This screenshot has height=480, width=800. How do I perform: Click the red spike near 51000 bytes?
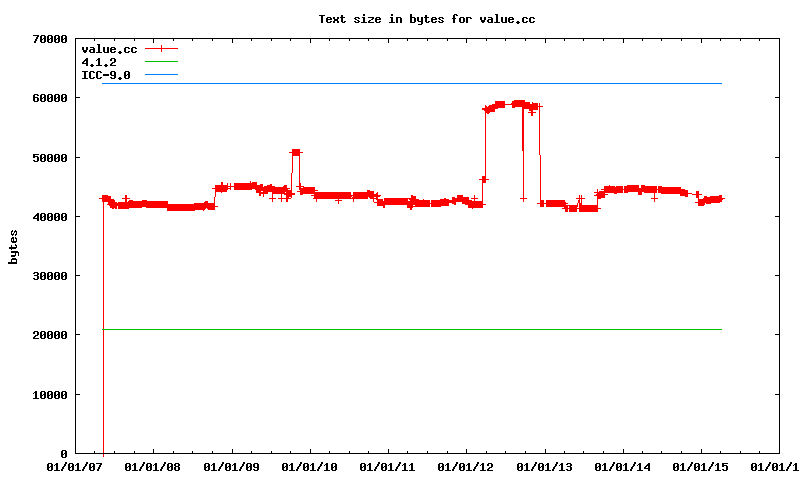coord(296,152)
